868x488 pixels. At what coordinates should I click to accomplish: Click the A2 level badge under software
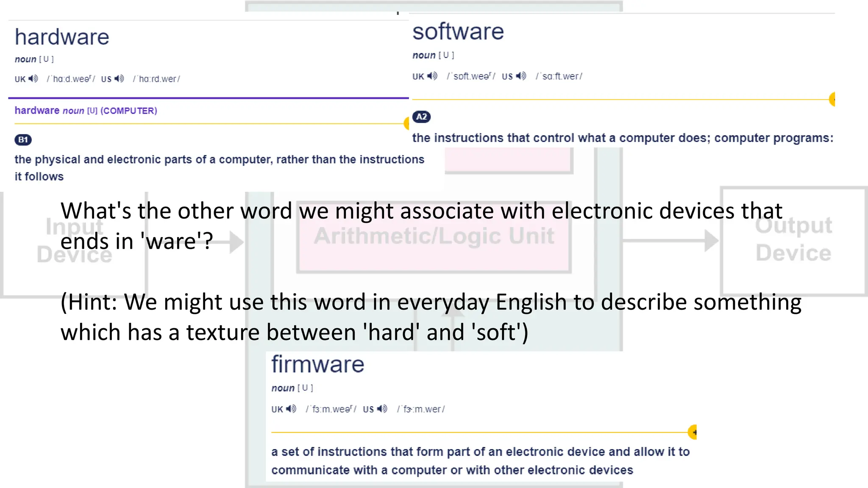421,117
